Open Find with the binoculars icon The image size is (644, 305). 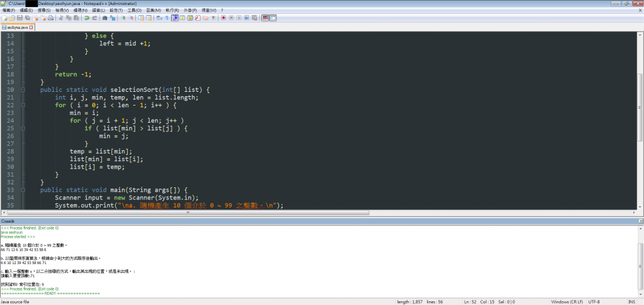[105, 18]
